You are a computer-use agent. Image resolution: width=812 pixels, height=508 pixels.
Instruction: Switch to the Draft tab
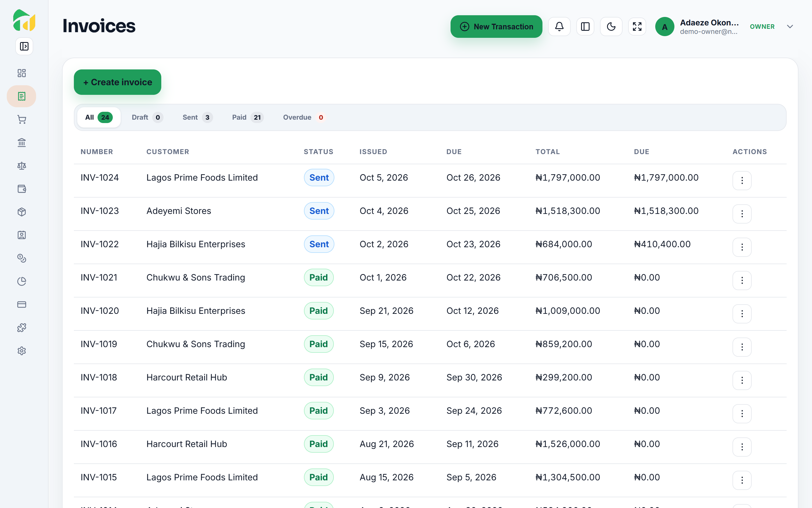pyautogui.click(x=147, y=117)
